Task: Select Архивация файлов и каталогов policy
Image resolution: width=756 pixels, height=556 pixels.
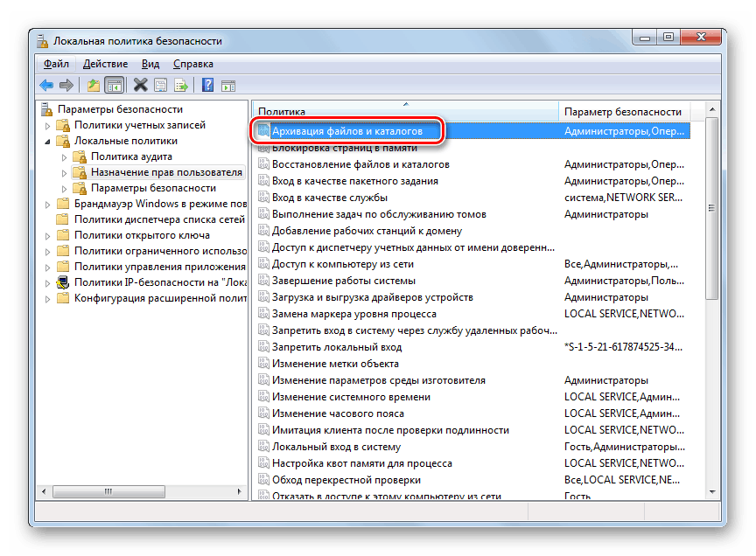Action: [347, 131]
